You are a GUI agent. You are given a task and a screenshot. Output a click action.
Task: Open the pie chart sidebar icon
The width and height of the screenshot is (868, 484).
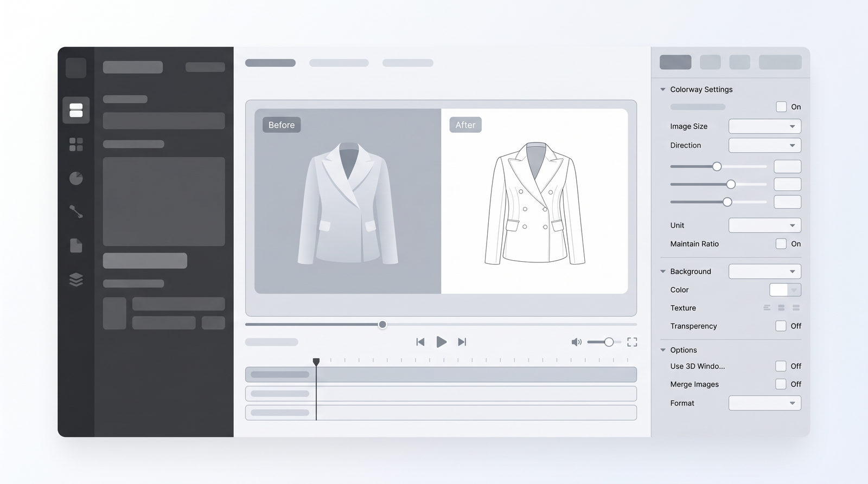point(76,178)
